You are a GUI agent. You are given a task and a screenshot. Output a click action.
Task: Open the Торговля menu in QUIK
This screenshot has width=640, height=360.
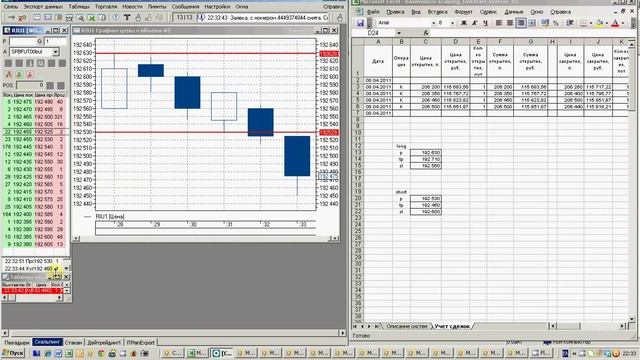[x=106, y=7]
